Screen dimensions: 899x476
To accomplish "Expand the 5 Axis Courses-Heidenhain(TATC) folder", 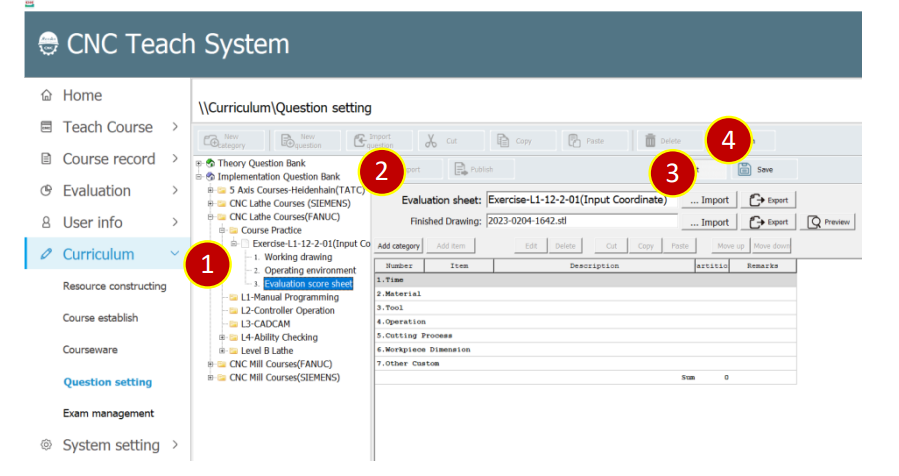I will point(210,190).
